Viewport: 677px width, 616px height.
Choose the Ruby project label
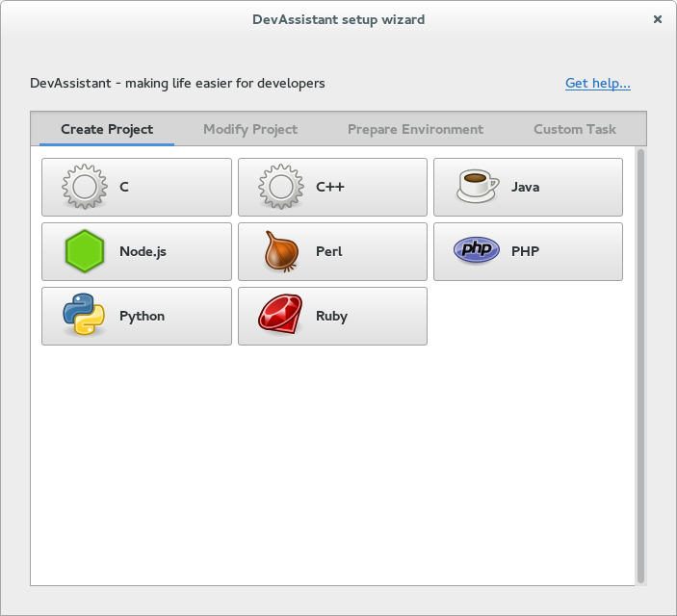point(331,317)
